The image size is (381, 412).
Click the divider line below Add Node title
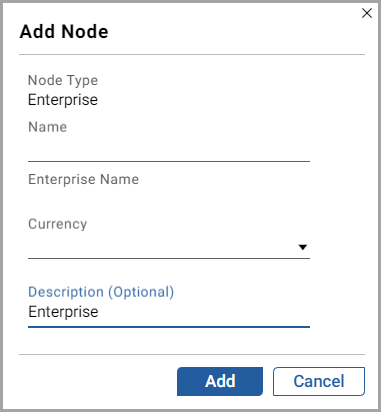192,54
